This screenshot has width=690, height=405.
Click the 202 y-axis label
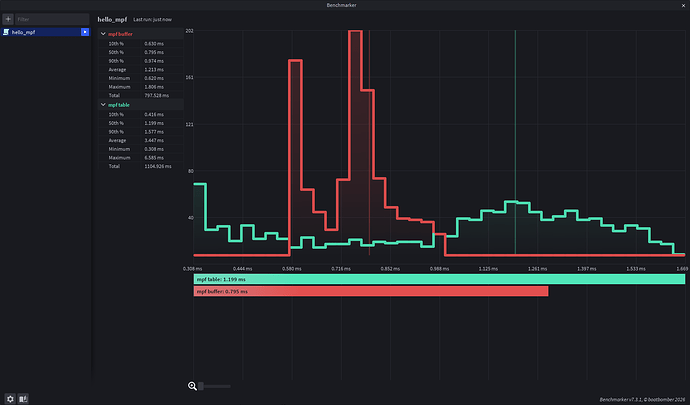[x=189, y=31]
